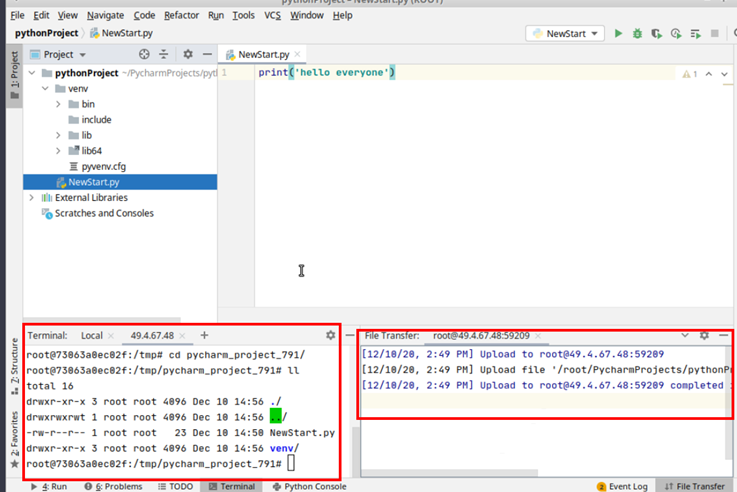Open the Edit menu

[41, 15]
